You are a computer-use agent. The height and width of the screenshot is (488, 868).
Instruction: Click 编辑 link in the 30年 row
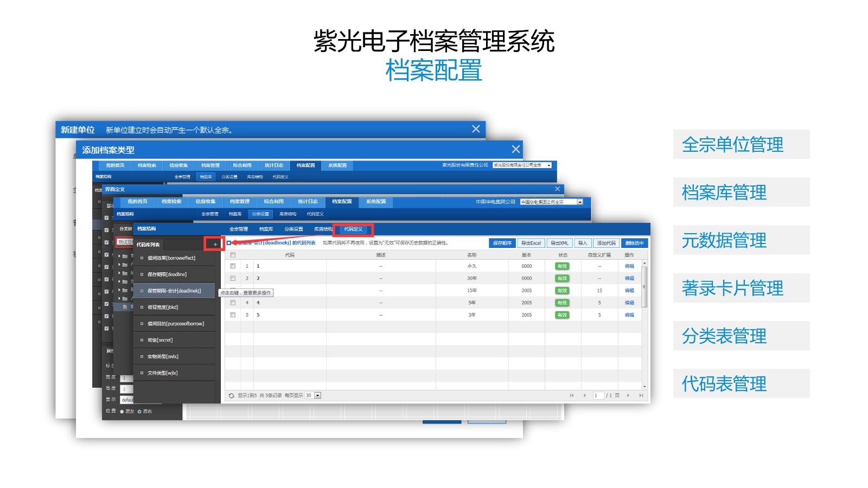(x=629, y=278)
